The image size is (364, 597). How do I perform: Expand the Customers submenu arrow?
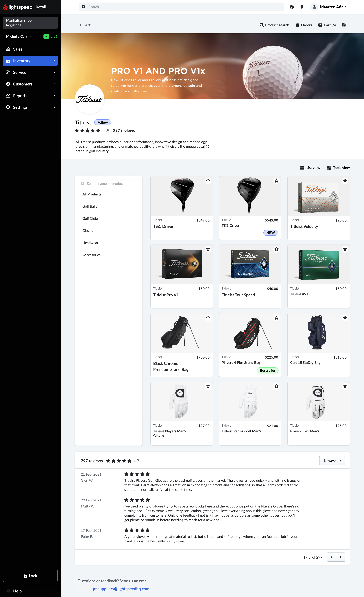pos(54,84)
